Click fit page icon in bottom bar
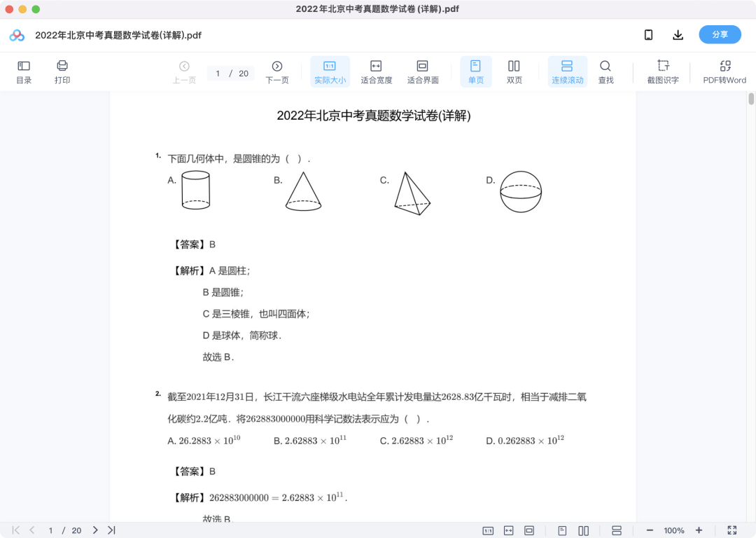 pos(529,531)
